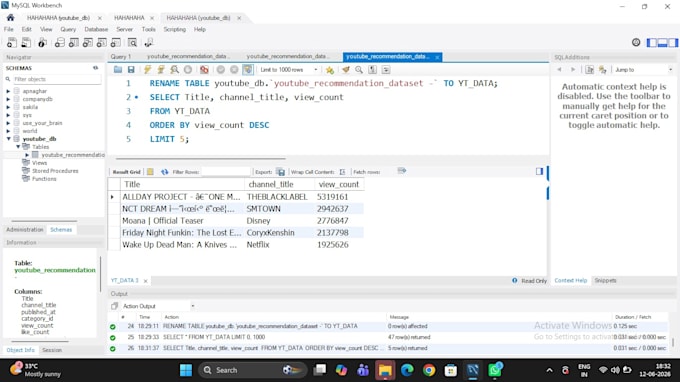Open the Query menu
Screen dimensions: 680x382
(x=68, y=29)
